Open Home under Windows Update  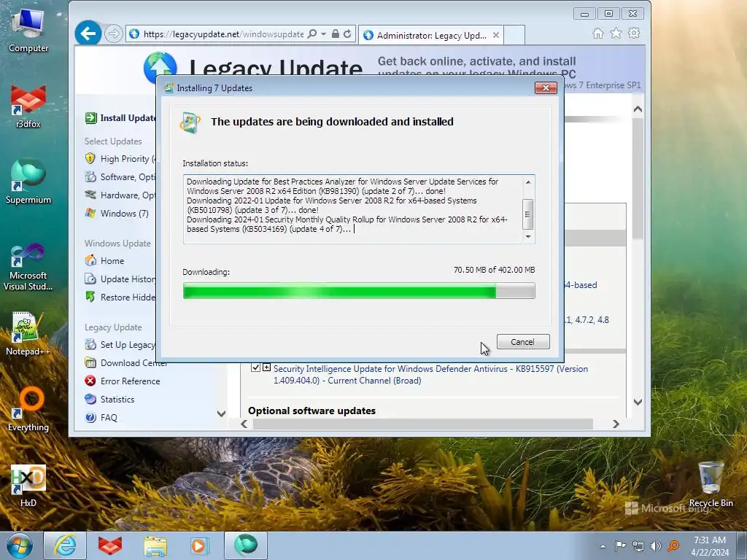click(112, 261)
